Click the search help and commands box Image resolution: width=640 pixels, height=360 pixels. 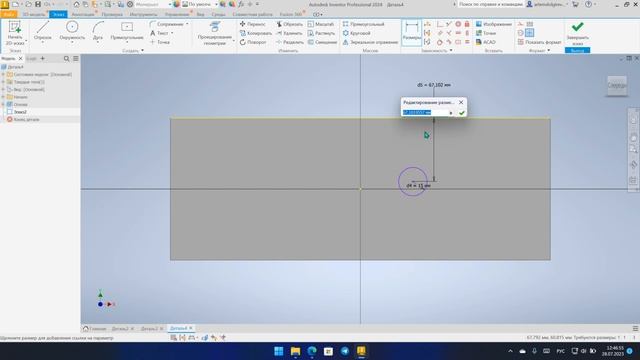point(490,4)
